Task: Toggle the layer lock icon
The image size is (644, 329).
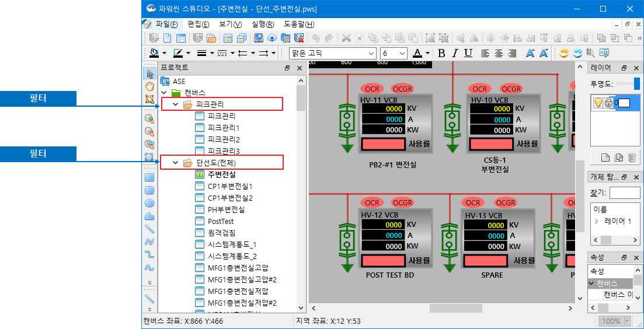Action: click(608, 103)
